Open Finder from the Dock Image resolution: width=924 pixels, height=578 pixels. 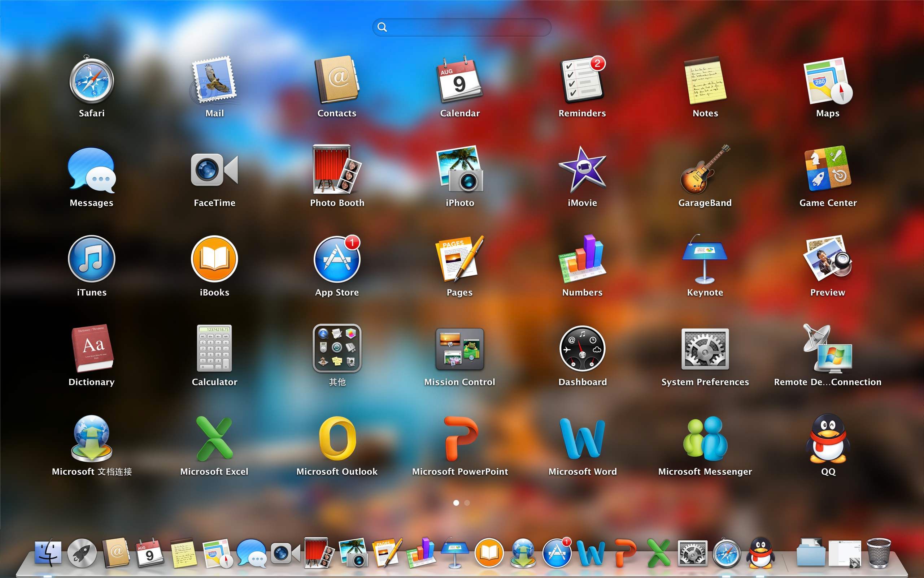(48, 553)
